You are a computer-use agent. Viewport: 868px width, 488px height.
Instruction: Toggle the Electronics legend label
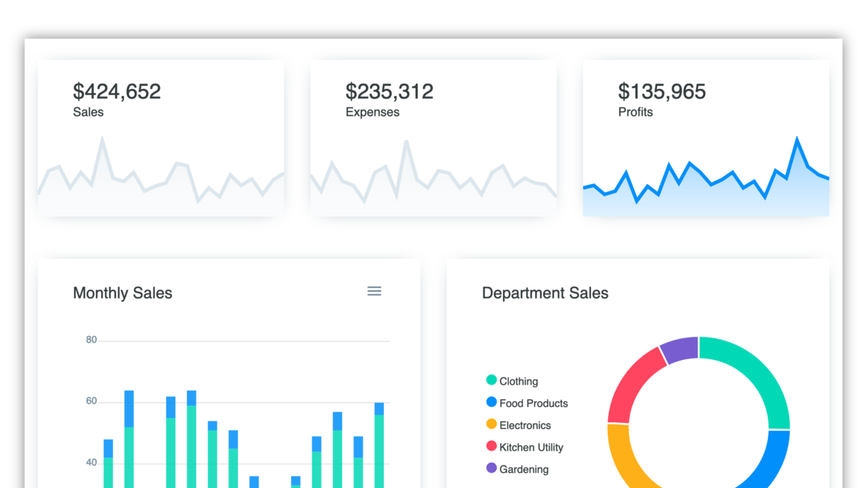coord(525,425)
